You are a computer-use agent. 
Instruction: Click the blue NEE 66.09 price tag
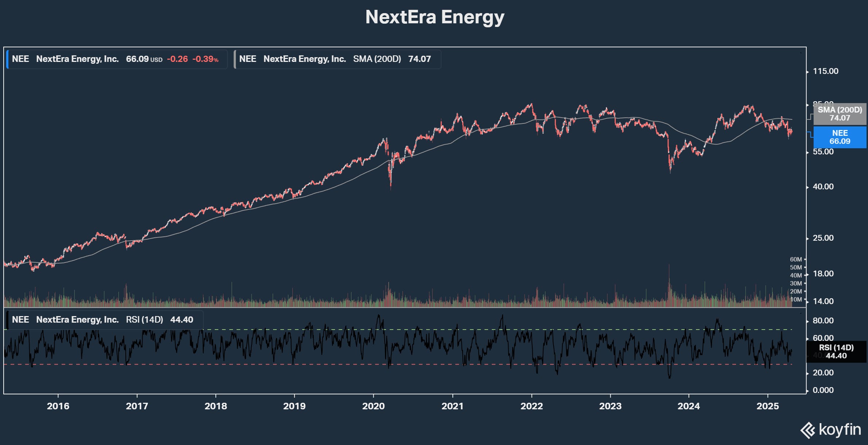840,137
